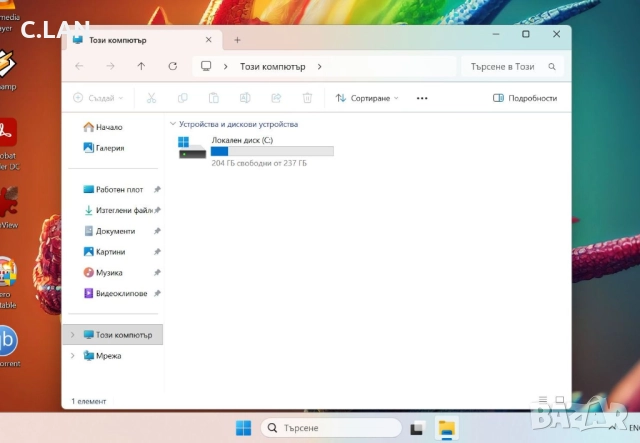Open the Сортиране sort dropdown
The width and height of the screenshot is (640, 443).
[x=366, y=98]
